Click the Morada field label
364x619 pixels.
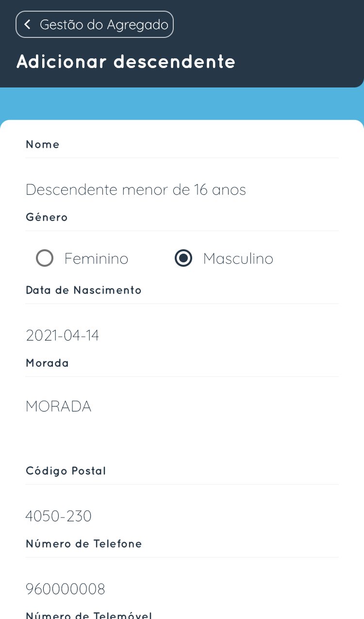coord(47,363)
